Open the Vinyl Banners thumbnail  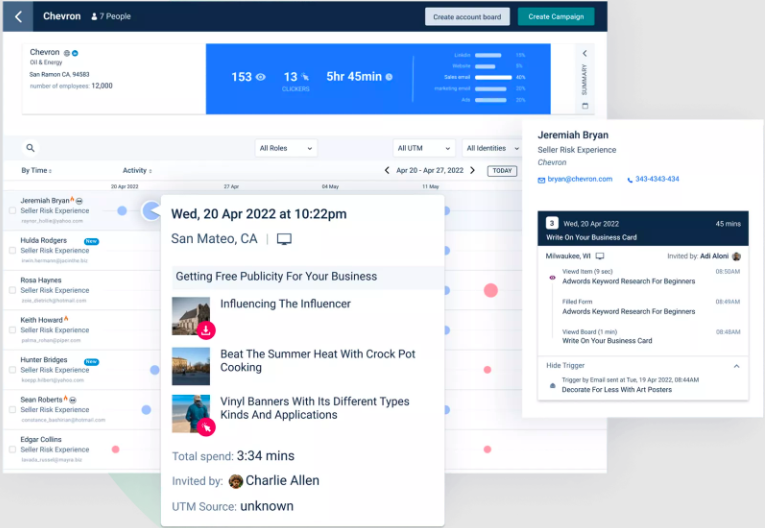tap(191, 413)
